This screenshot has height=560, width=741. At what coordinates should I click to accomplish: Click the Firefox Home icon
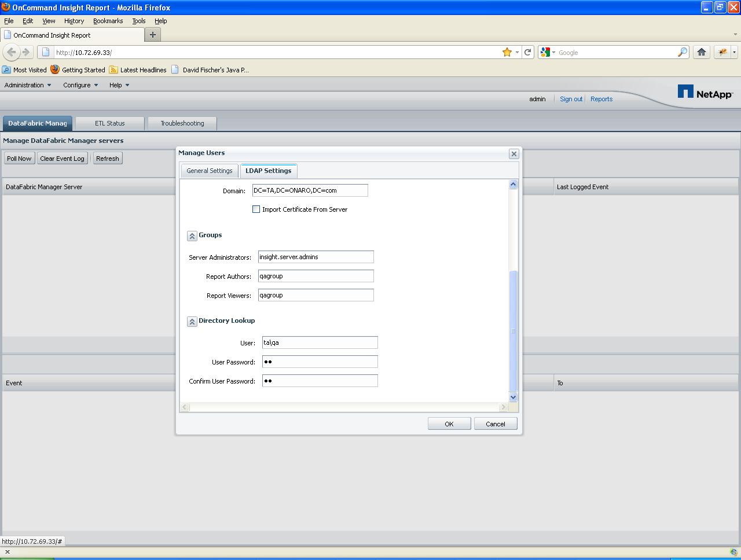(701, 52)
